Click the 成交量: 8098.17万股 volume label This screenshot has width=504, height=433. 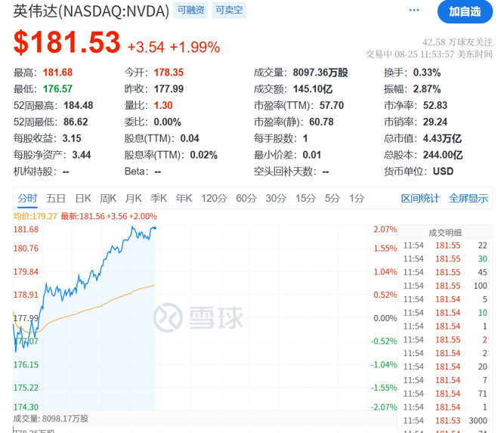(51, 419)
